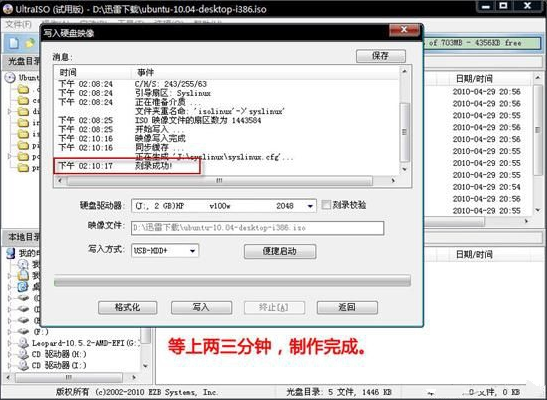Select the 映像写入完成 log entry

click(x=160, y=138)
